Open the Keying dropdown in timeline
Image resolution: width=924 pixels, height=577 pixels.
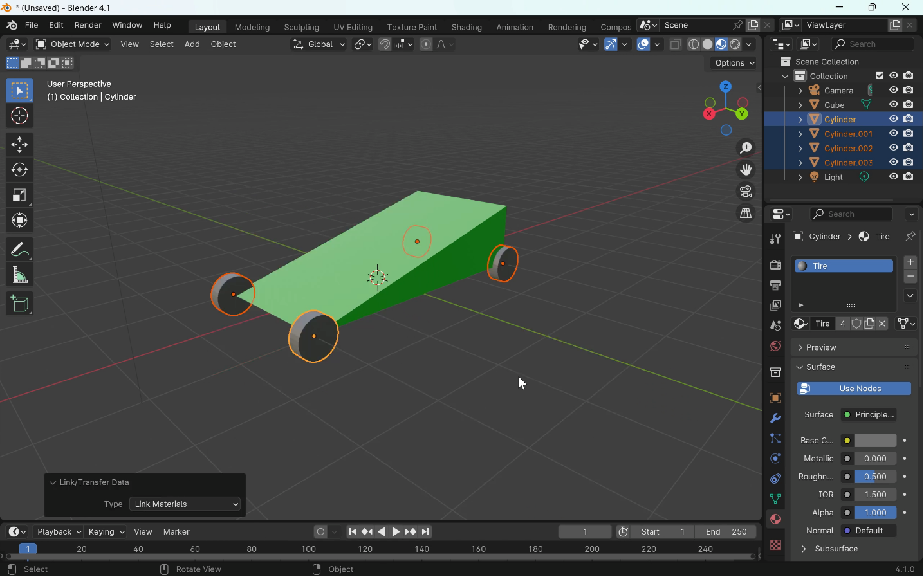click(107, 533)
